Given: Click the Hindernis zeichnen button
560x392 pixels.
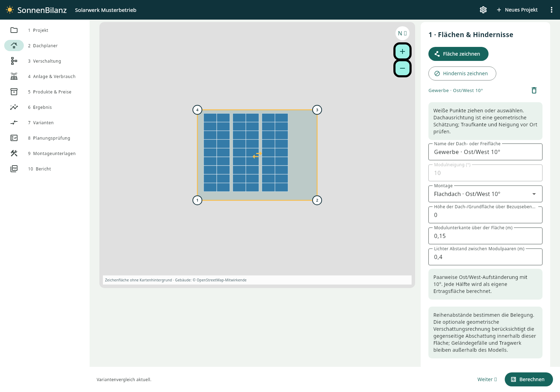Looking at the screenshot, I should pyautogui.click(x=462, y=73).
